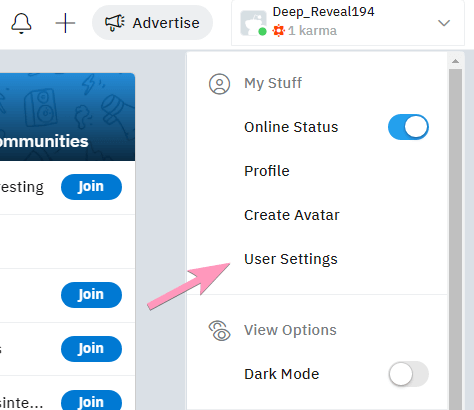Click the third Join button
This screenshot has height=410, width=474.
click(91, 349)
